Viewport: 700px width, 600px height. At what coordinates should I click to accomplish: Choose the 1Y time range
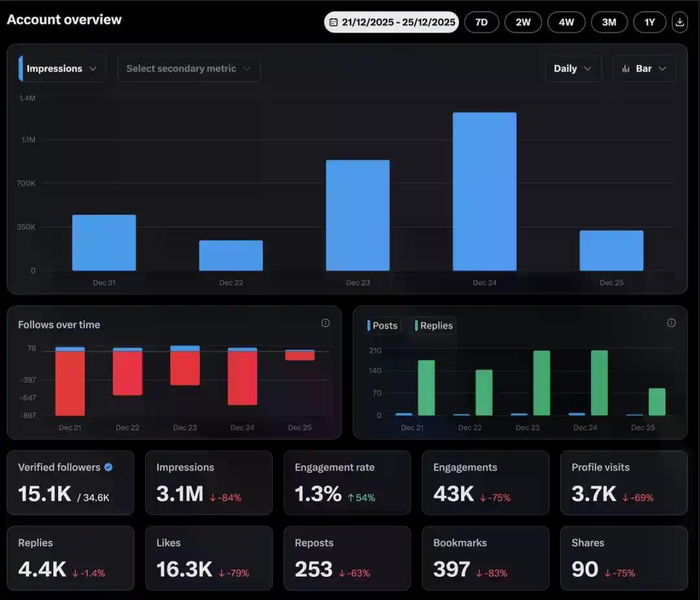click(649, 22)
